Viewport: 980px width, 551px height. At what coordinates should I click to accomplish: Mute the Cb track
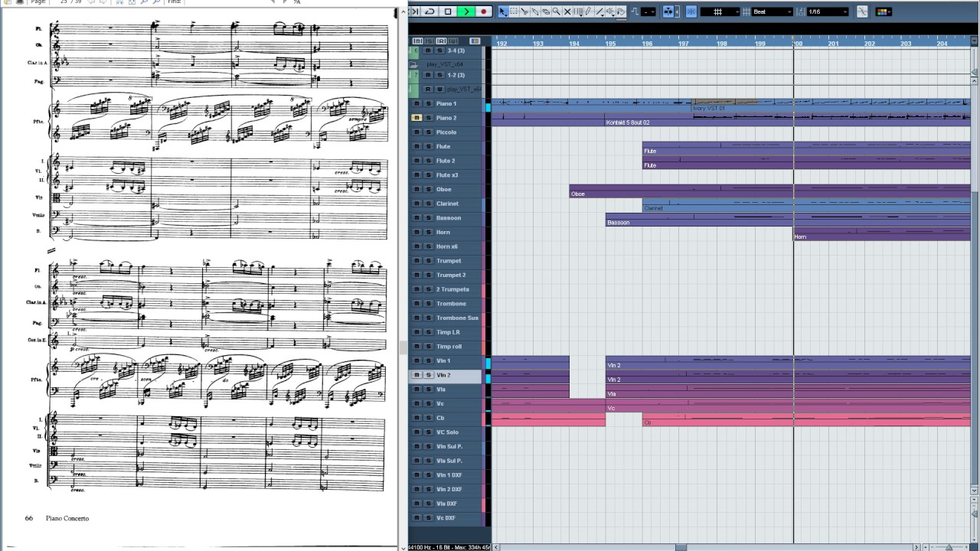(417, 418)
